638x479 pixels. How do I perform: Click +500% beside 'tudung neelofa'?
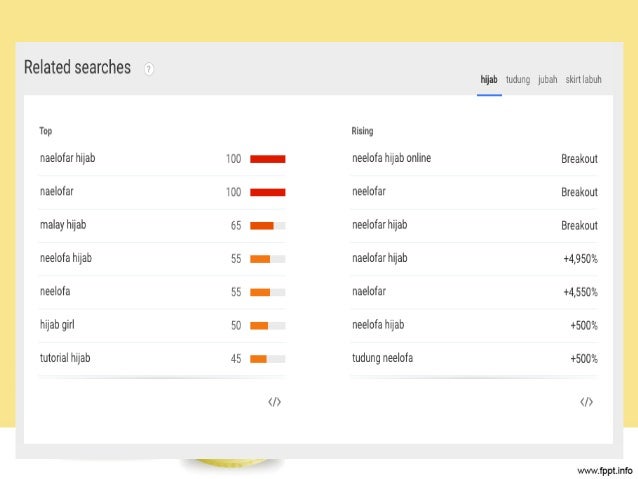[584, 359]
